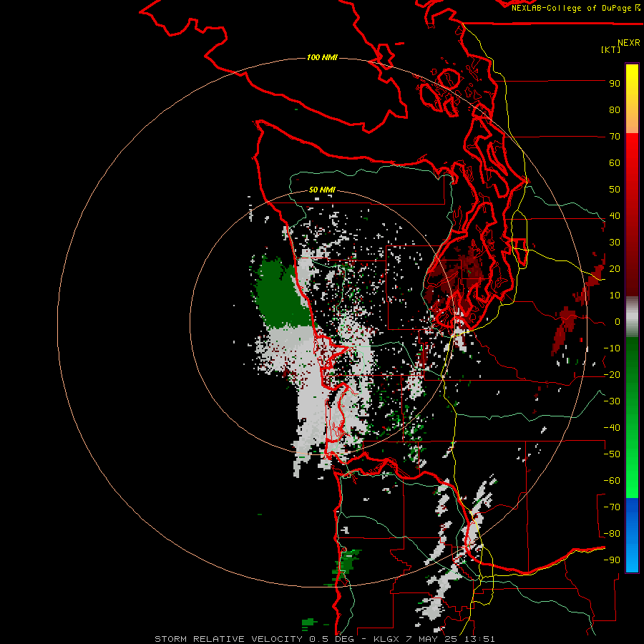Pick the gray zero-velocity segment of the color bar
The height and width of the screenshot is (644, 644).
click(632, 316)
